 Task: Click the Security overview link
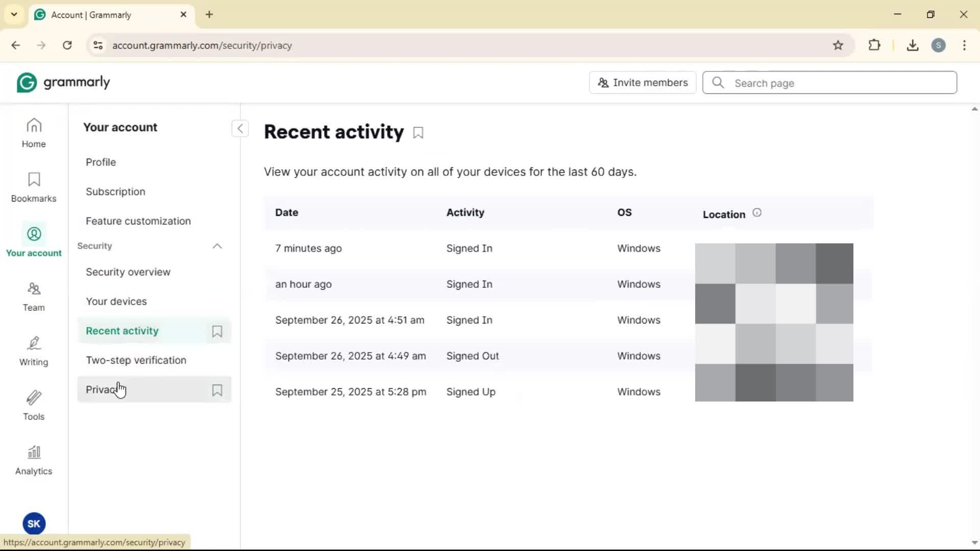point(128,272)
